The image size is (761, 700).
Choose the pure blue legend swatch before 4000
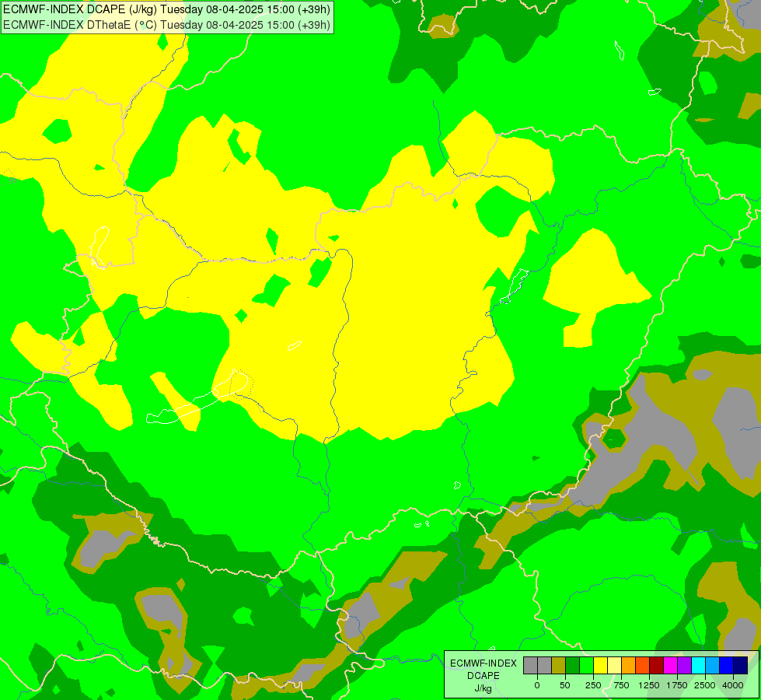click(x=726, y=666)
